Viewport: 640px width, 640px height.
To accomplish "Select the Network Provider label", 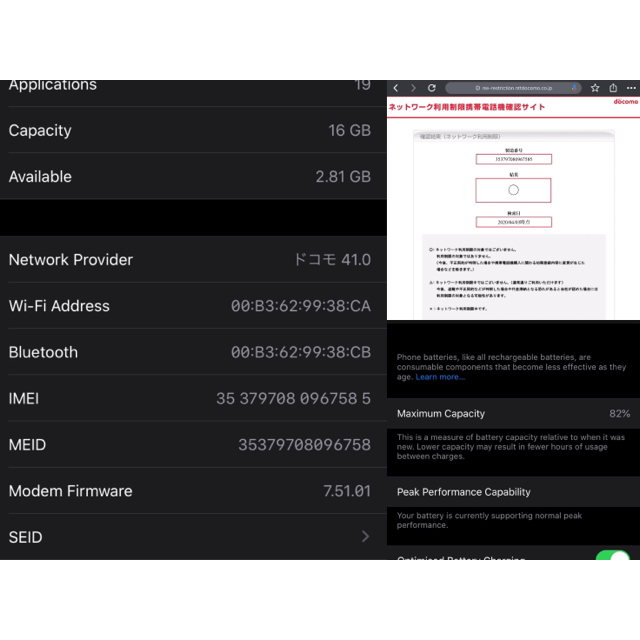I will 71,260.
